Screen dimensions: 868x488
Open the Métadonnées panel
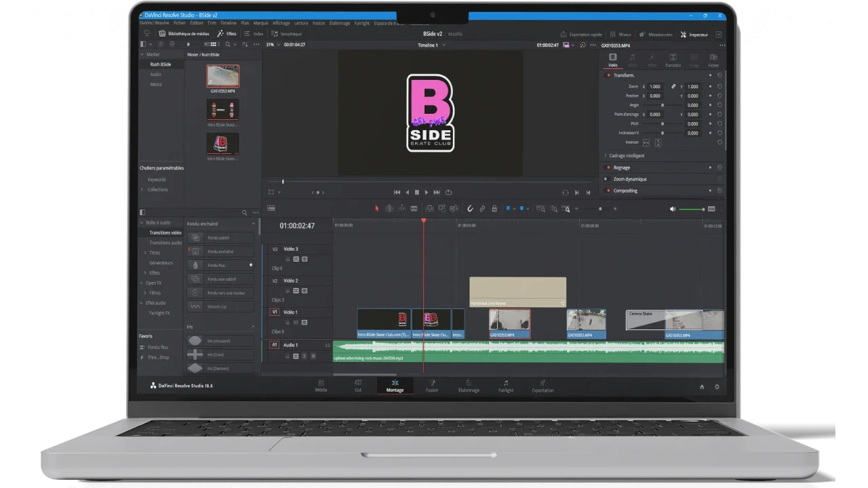[656, 35]
